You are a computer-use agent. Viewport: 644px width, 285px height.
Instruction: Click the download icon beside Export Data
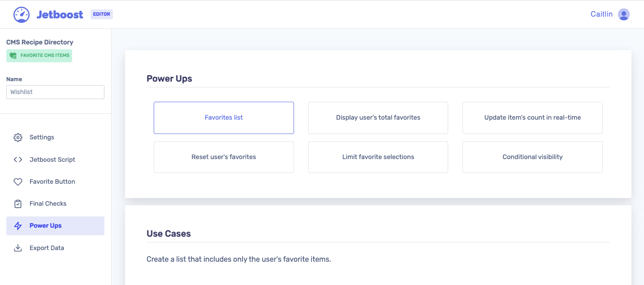18,247
